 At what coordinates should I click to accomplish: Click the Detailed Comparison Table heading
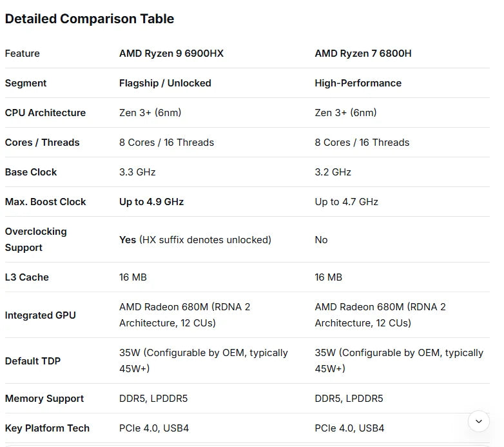point(90,19)
